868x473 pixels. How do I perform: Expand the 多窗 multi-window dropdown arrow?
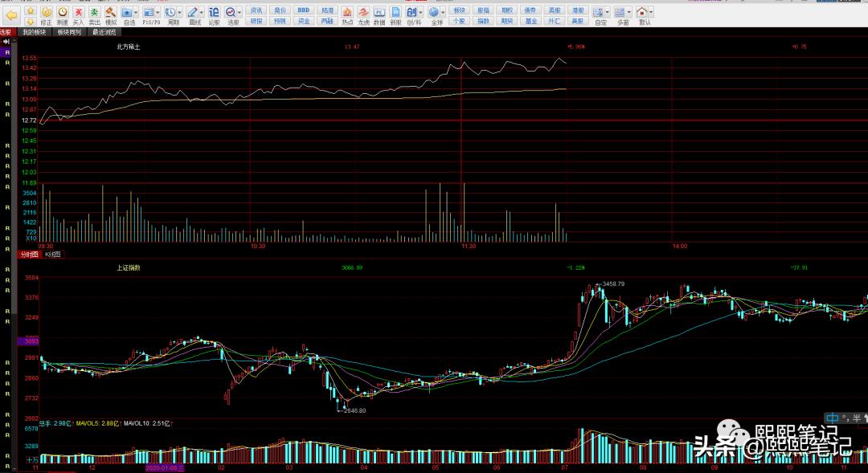pyautogui.click(x=628, y=12)
